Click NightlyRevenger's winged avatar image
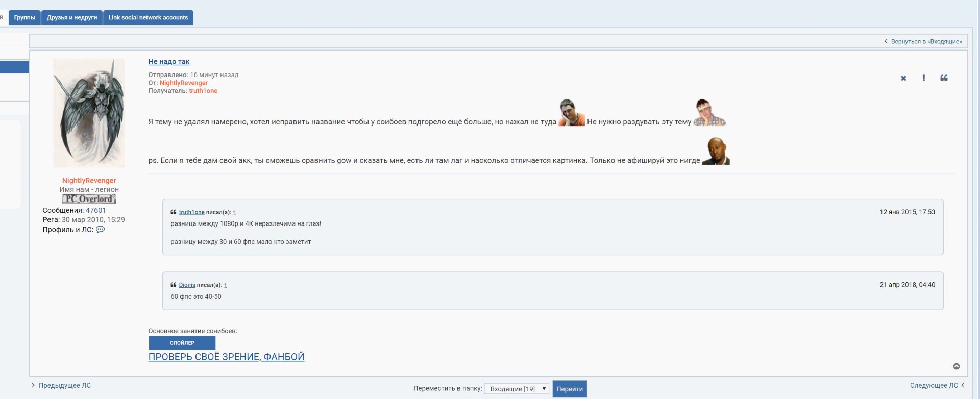Image resolution: width=980 pixels, height=399 pixels. tap(89, 113)
